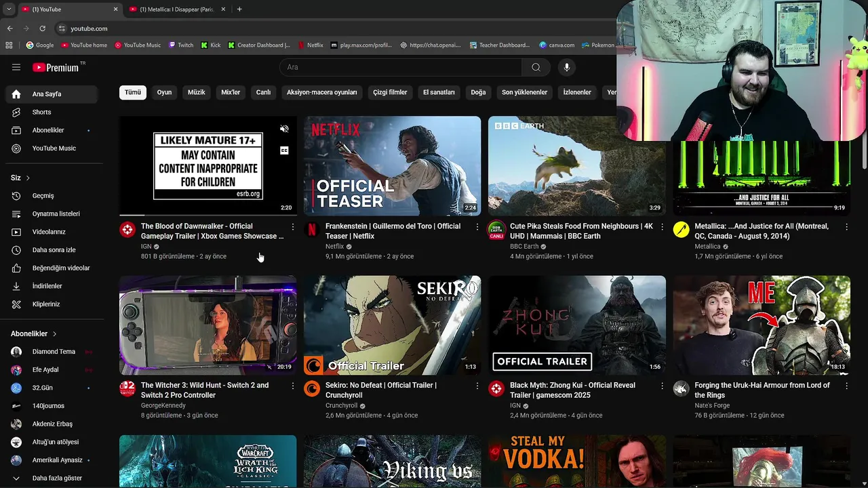The width and height of the screenshot is (868, 488).
Task: Open YouTube Music bookmark in bookmarks bar
Action: (138, 45)
